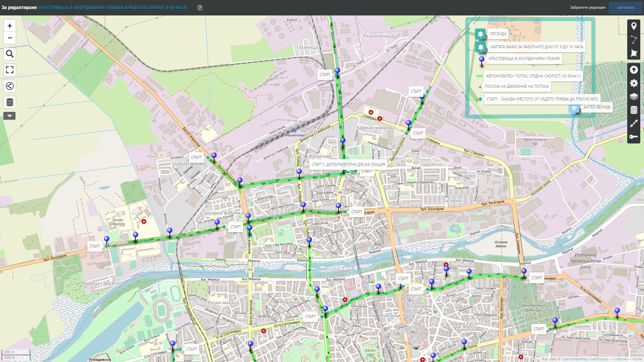Click the help question mark icon
Screen dimensions: 644x362
pos(200,7)
